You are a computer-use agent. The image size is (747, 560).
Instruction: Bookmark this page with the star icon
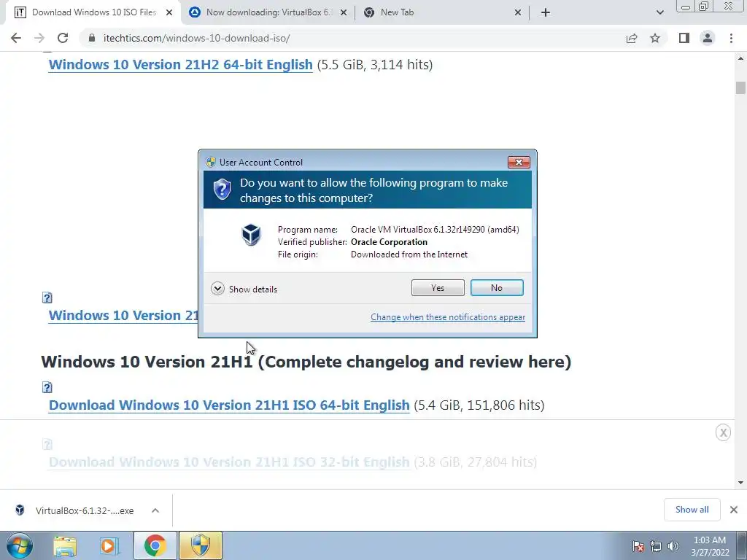pos(655,38)
